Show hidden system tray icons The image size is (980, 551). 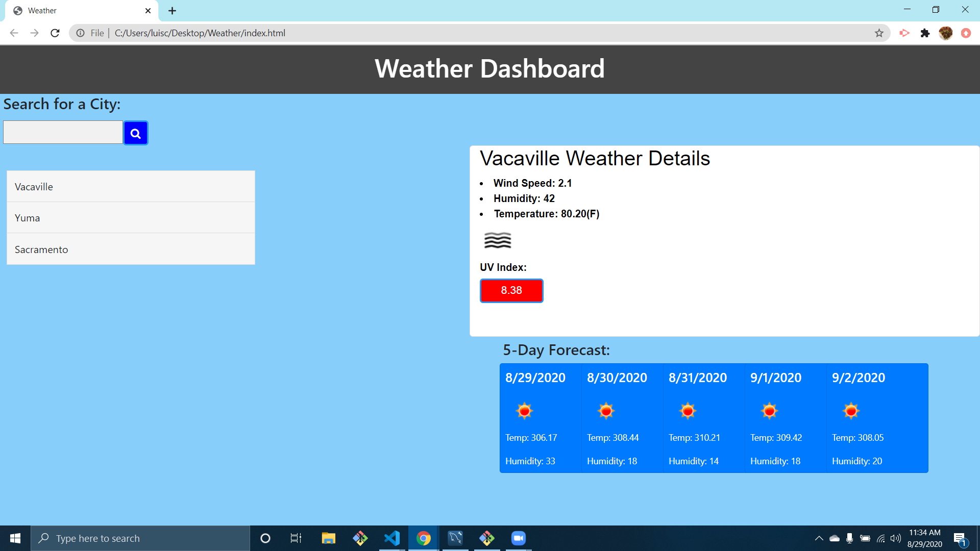click(819, 538)
